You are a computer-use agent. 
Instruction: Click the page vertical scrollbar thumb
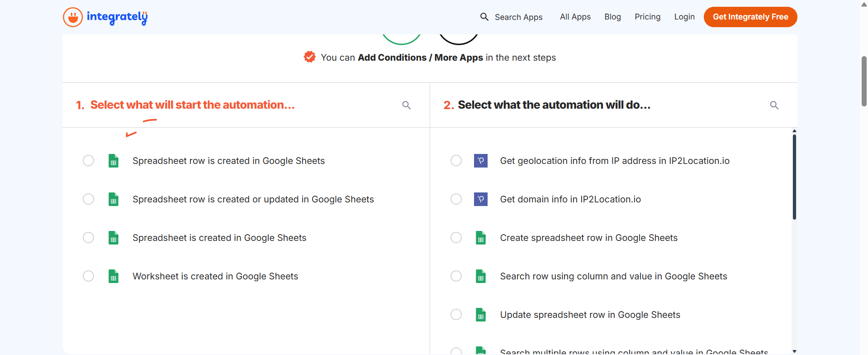pyautogui.click(x=864, y=82)
